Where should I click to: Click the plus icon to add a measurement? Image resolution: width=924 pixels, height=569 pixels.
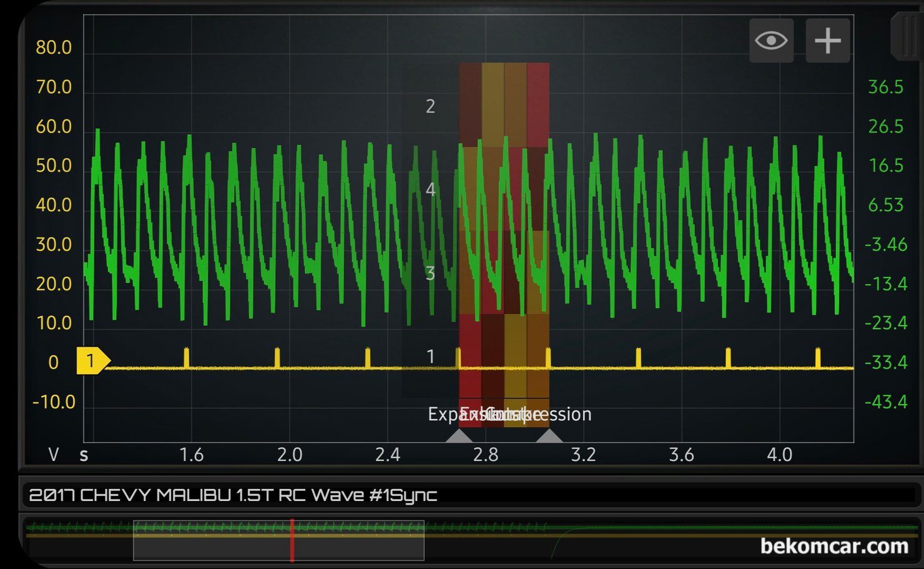click(827, 41)
